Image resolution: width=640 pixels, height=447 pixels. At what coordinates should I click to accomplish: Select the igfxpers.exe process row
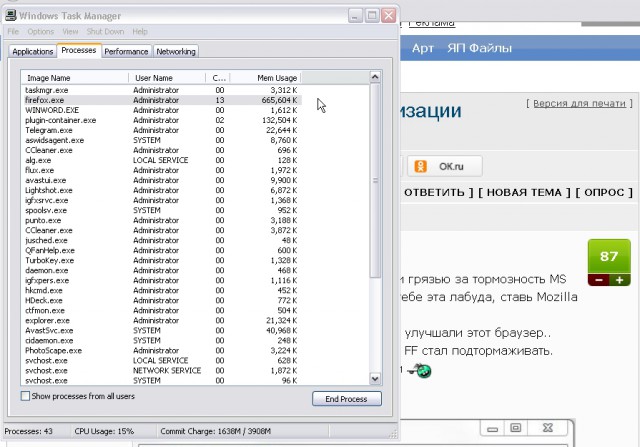(x=162, y=280)
